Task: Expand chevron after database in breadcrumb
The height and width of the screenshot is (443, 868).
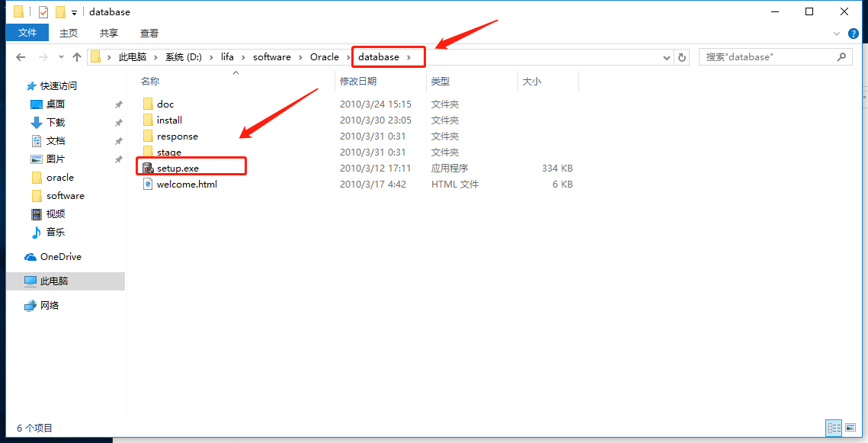Action: click(x=409, y=57)
